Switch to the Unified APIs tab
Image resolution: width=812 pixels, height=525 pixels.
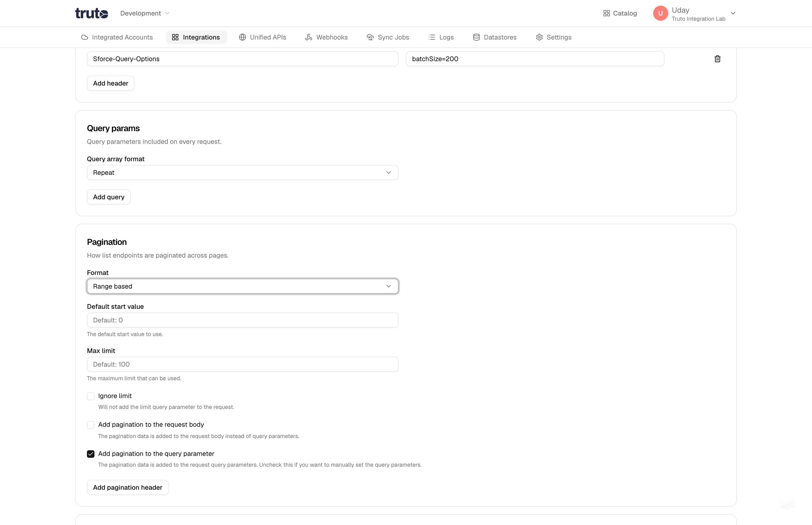(263, 37)
